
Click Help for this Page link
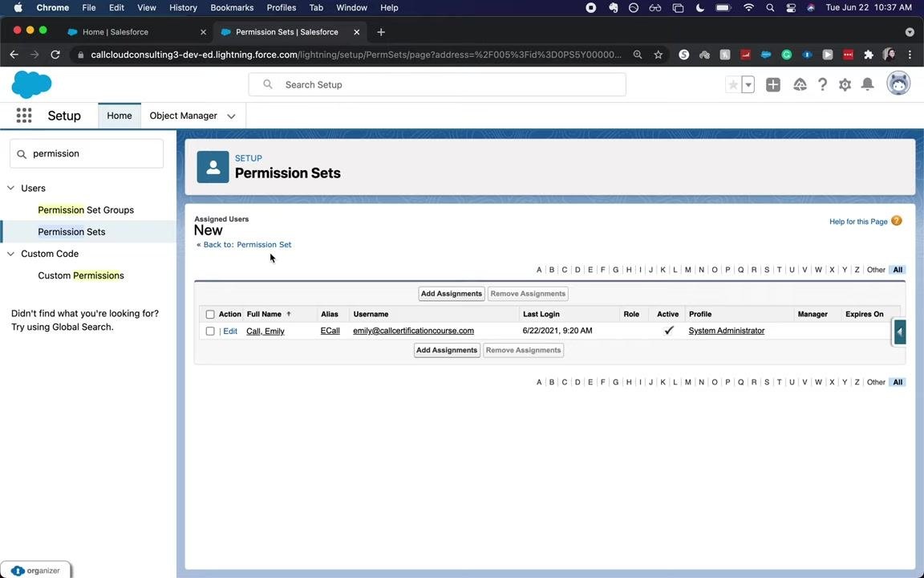pos(858,222)
